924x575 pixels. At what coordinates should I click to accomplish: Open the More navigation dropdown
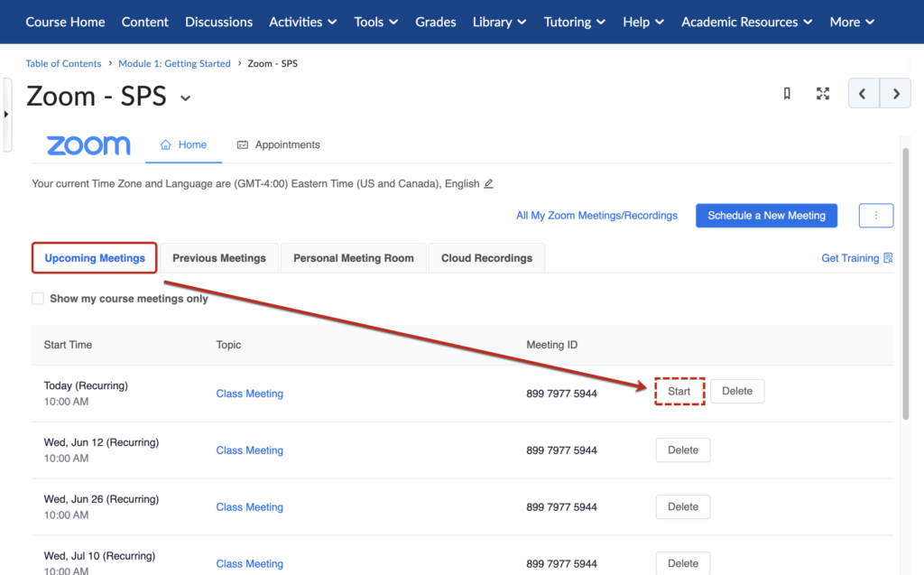(x=851, y=22)
